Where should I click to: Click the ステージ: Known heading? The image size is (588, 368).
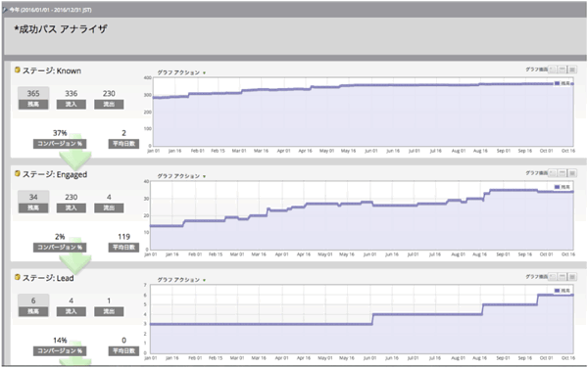pos(52,70)
